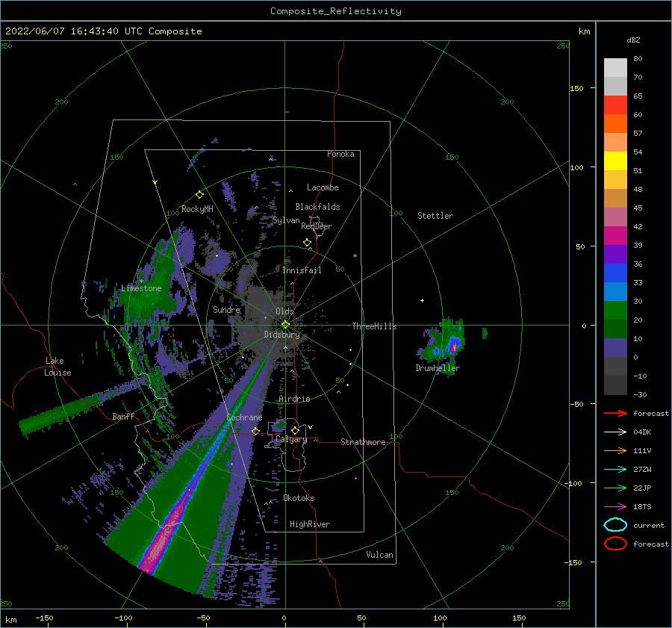Image resolution: width=672 pixels, height=628 pixels.
Task: Click the strong magenta storm cell near Drumheller
Action: [x=453, y=346]
